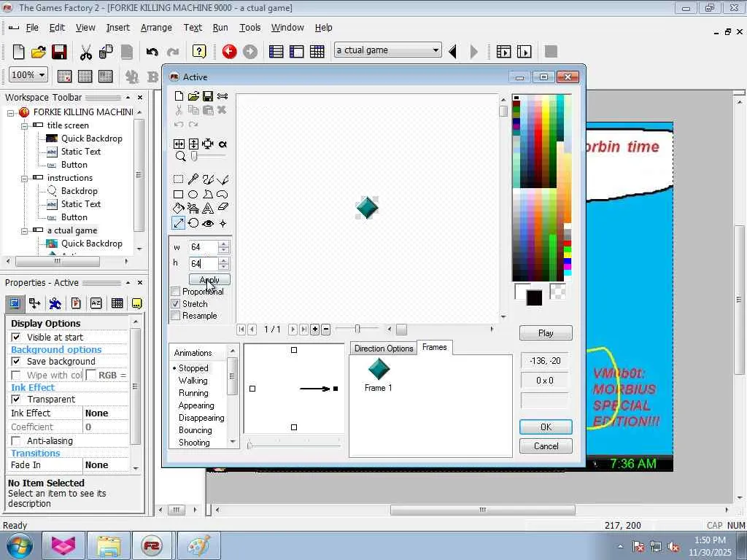Select the ellipse shape tool

[193, 194]
